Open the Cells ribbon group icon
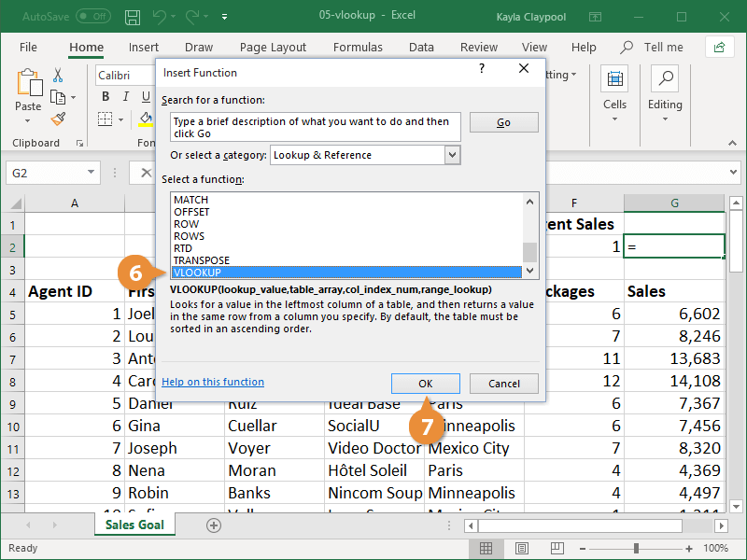Viewport: 747px width, 560px height. pyautogui.click(x=614, y=80)
